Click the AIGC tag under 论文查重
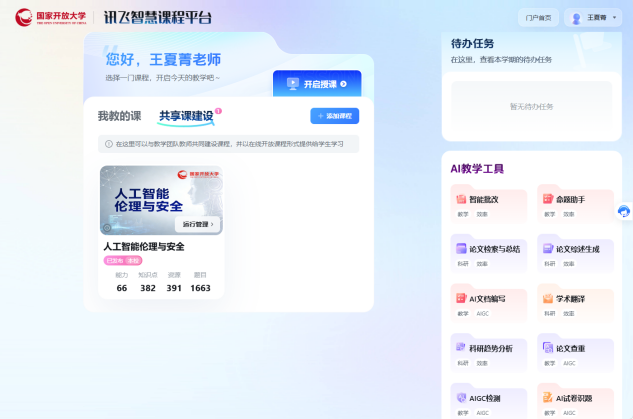Viewport: 633px width, 419px height. [x=570, y=363]
